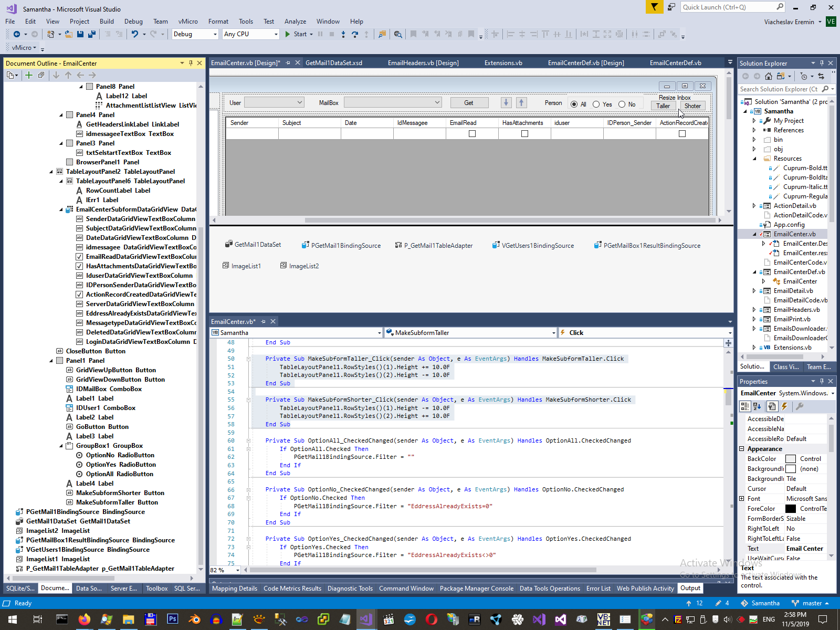Click the up arrow button on the form
The width and height of the screenshot is (840, 630).
[x=521, y=103]
